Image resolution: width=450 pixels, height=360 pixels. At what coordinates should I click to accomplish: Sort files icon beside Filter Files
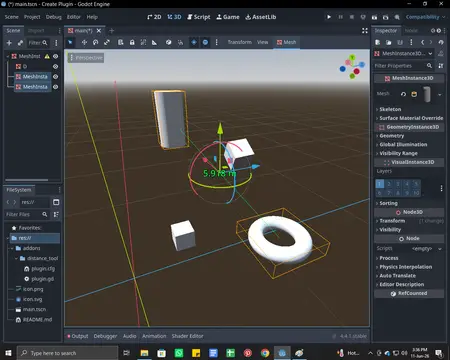[56, 214]
